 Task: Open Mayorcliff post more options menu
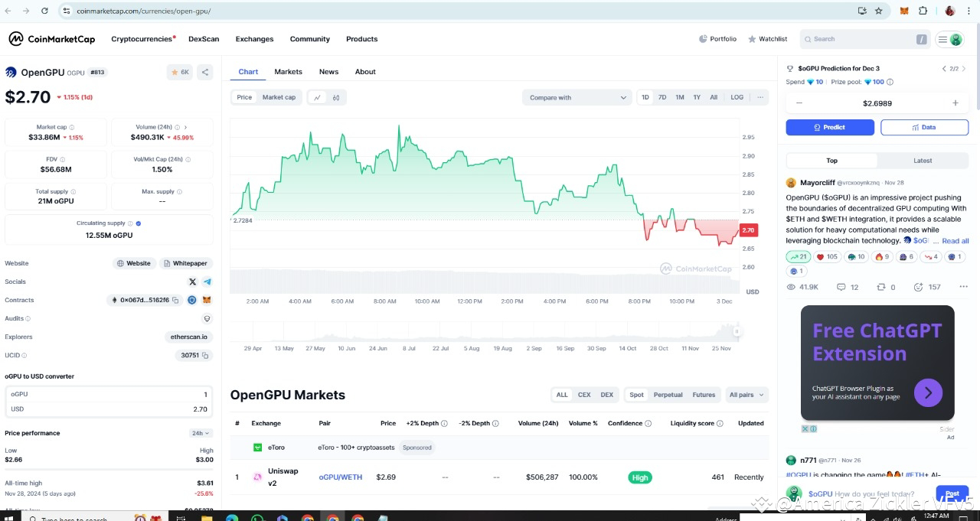click(963, 287)
